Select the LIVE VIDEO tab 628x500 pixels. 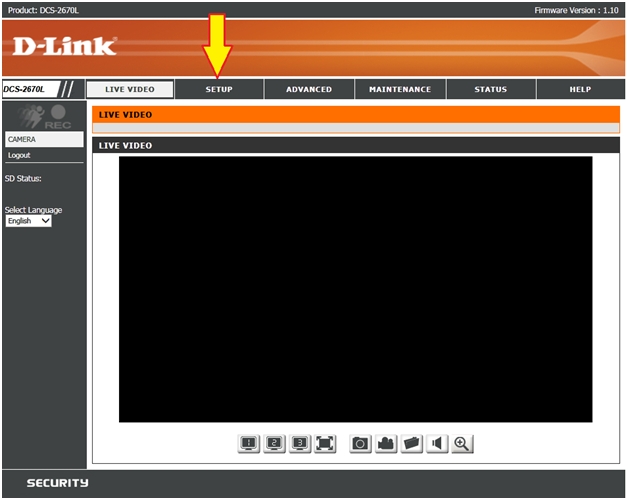[x=130, y=89]
